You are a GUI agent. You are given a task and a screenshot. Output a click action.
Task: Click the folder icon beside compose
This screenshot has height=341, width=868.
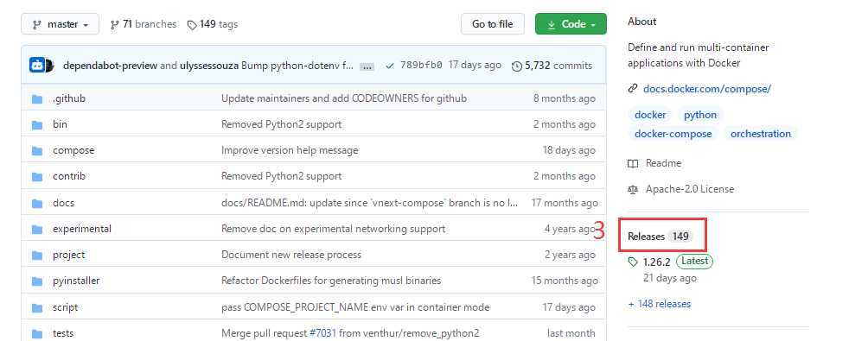[37, 151]
